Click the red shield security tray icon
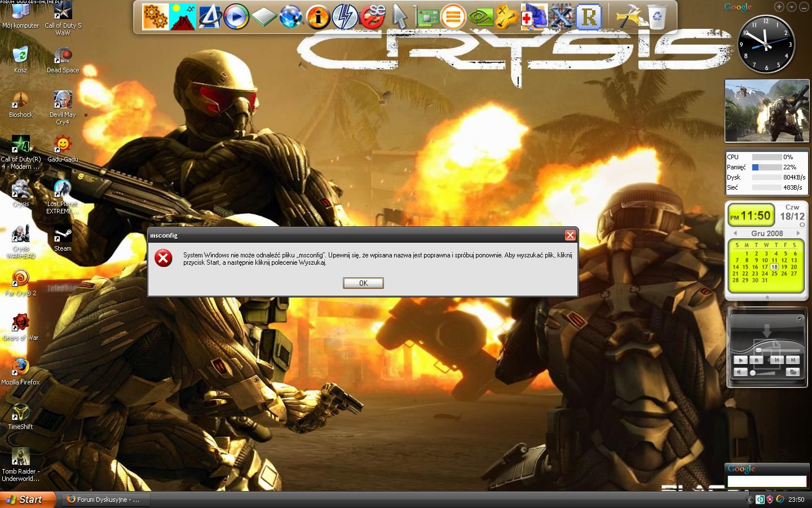Image resolution: width=812 pixels, height=508 pixels. (x=770, y=500)
